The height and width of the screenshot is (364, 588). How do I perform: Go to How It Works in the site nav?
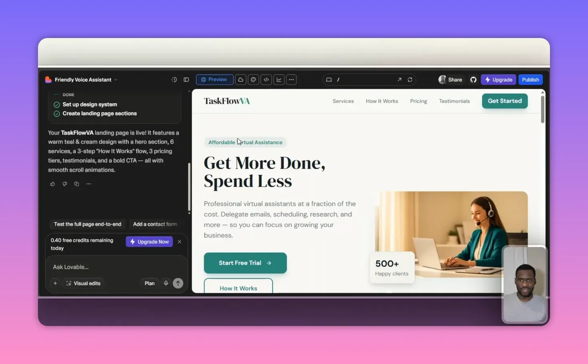tap(382, 101)
